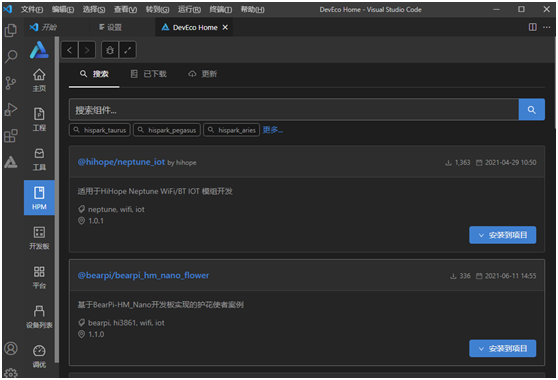Image resolution: width=558 pixels, height=380 pixels.
Task: Open Extensions view in activity bar
Action: tap(11, 136)
